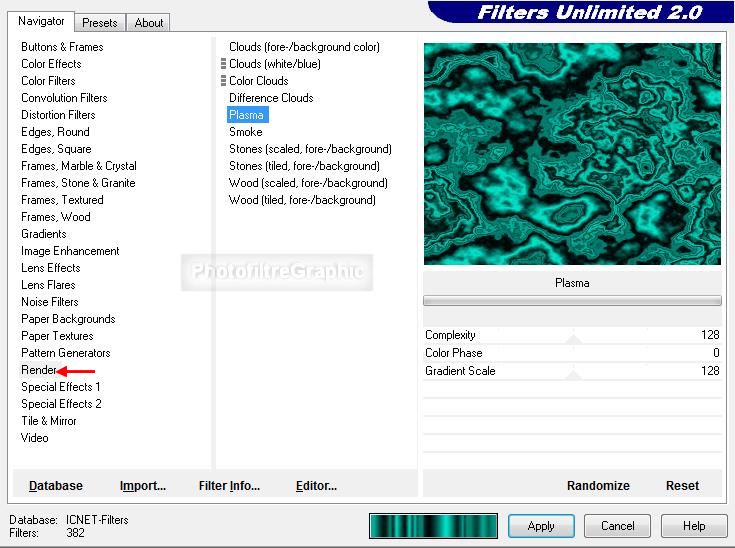The height and width of the screenshot is (548, 735).
Task: Open Color Filters category
Action: 48,81
